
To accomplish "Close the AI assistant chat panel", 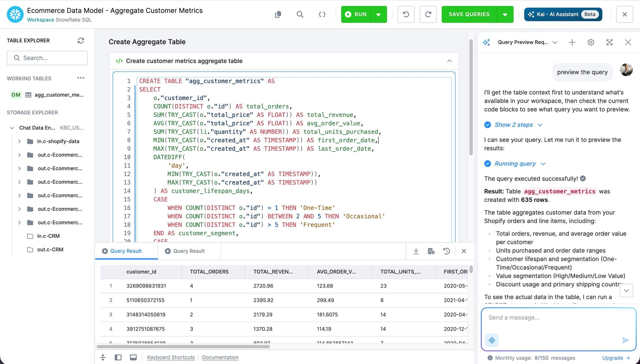I will pos(628,43).
